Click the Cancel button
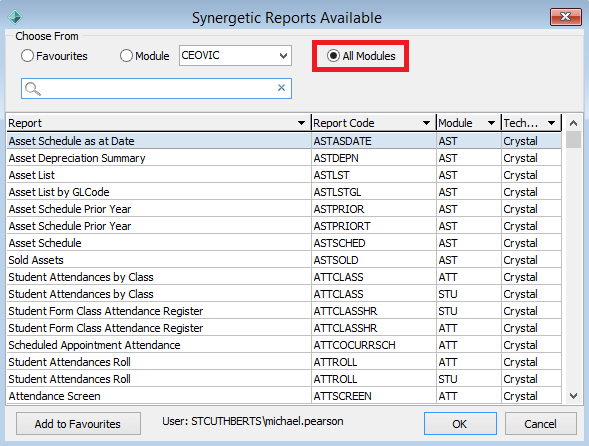 pos(541,423)
